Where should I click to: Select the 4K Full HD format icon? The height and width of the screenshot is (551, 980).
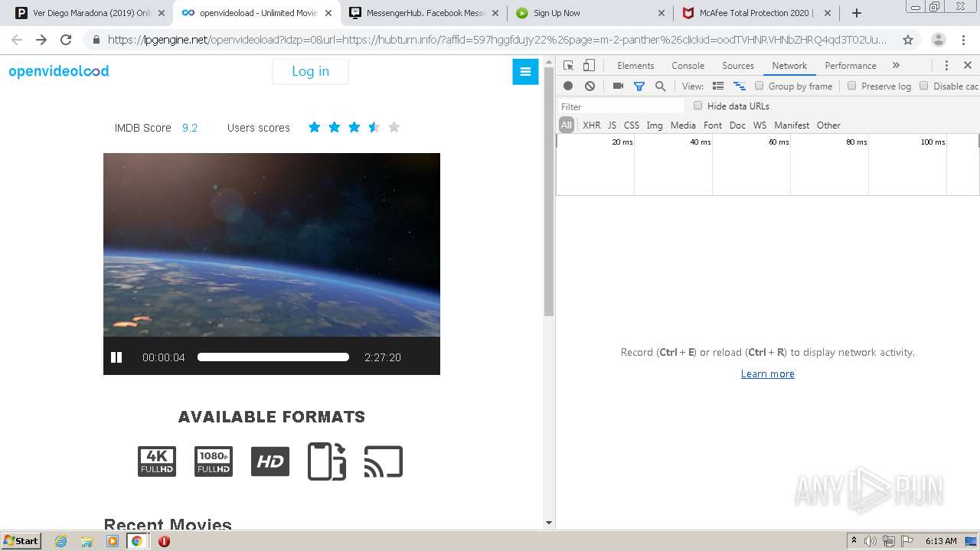tap(157, 461)
